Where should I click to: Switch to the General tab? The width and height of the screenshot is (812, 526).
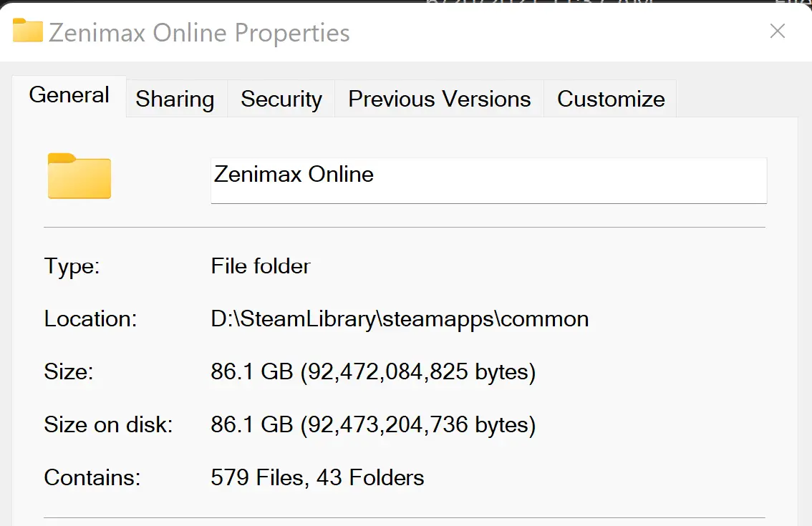[x=69, y=95]
